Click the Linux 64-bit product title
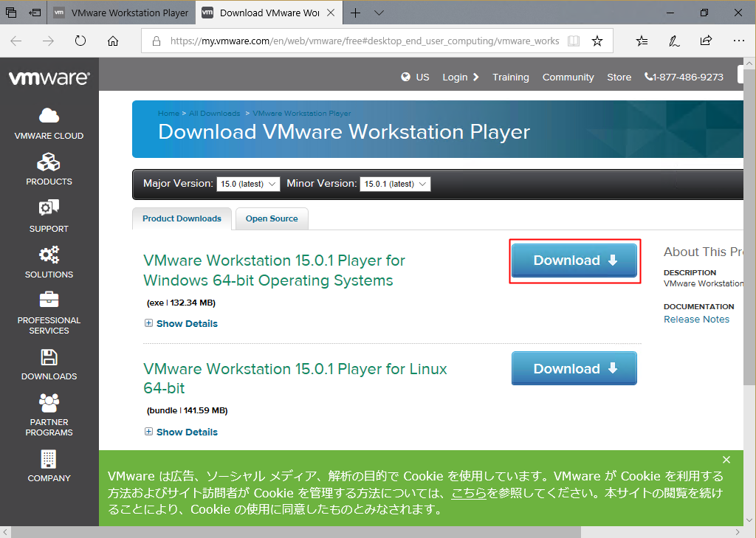This screenshot has width=756, height=538. tap(295, 379)
